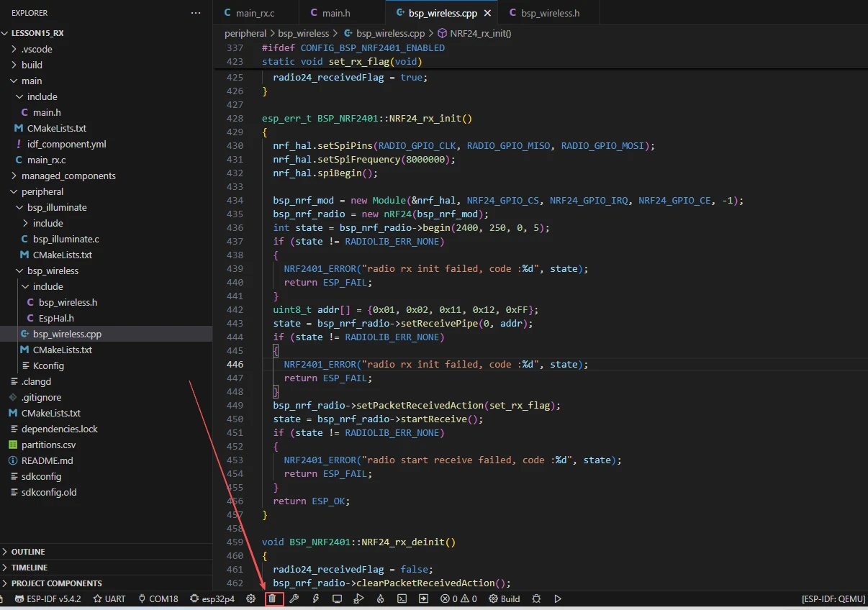
Task: Open the ESP-IDF terminal icon
Action: point(402,598)
